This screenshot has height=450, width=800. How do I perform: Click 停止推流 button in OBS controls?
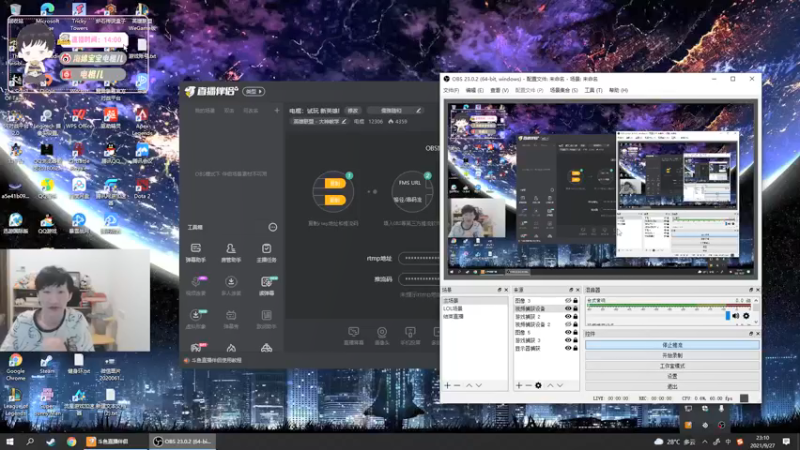(672, 345)
